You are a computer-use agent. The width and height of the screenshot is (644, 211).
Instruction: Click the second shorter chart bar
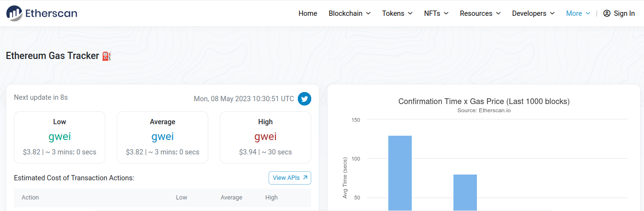(465, 193)
